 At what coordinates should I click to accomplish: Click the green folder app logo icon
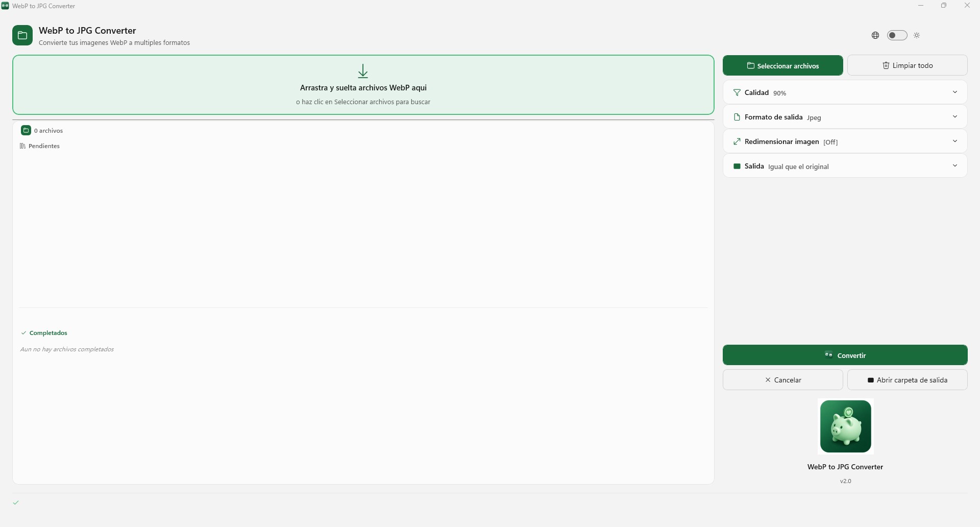pyautogui.click(x=22, y=35)
